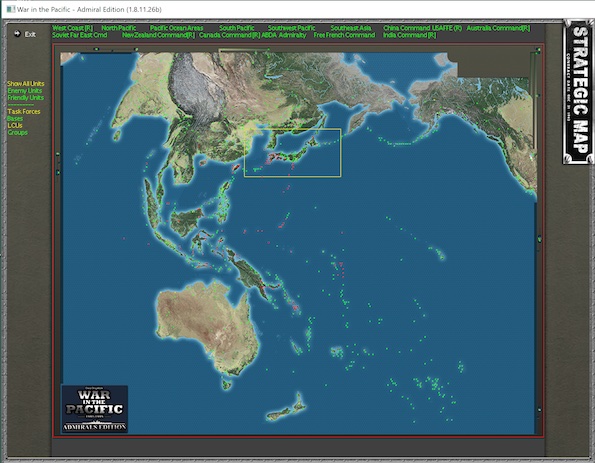
Task: Choose Canada Command[R] filter
Action: point(230,35)
